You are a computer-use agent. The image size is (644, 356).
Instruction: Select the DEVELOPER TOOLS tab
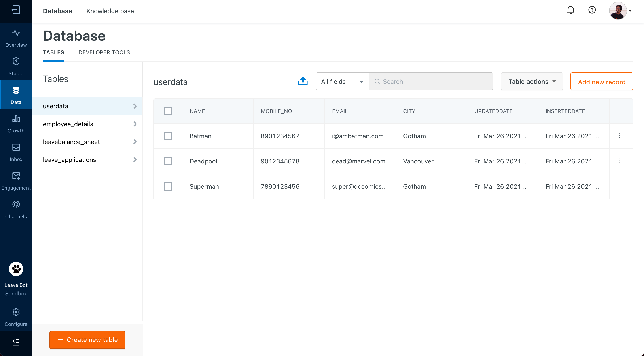(104, 52)
